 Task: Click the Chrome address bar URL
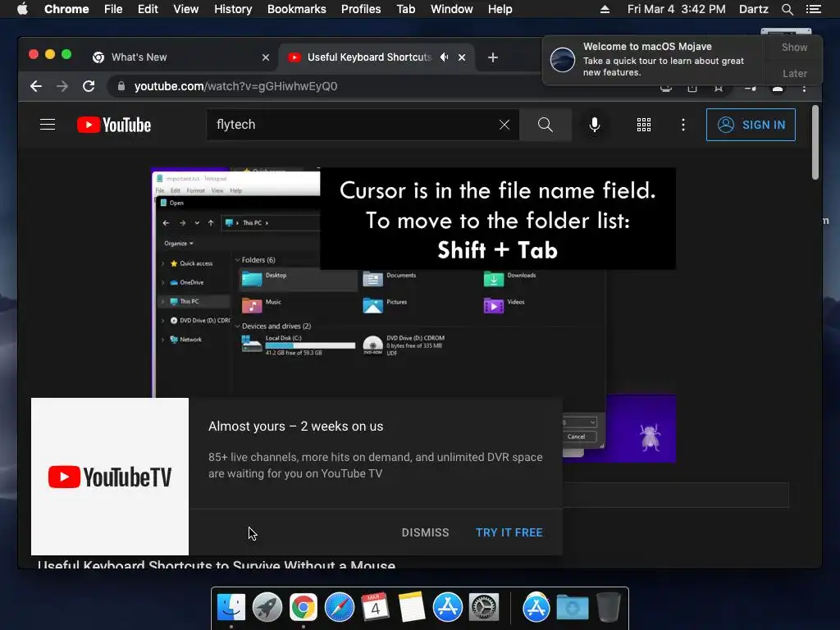[x=235, y=86]
